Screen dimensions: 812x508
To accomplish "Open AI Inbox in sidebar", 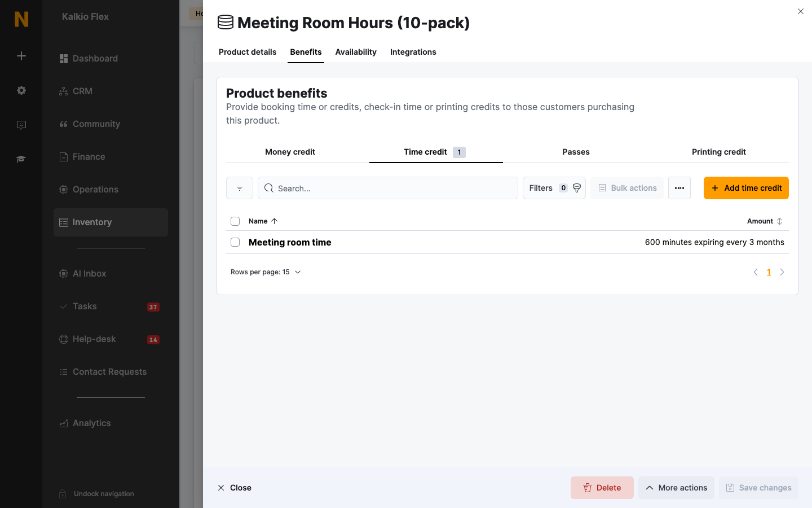I will point(111,274).
